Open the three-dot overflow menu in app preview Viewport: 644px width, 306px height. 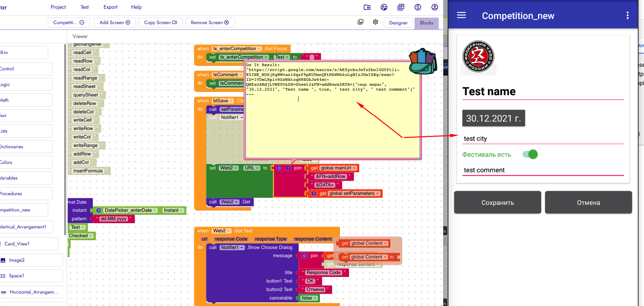pyautogui.click(x=627, y=15)
